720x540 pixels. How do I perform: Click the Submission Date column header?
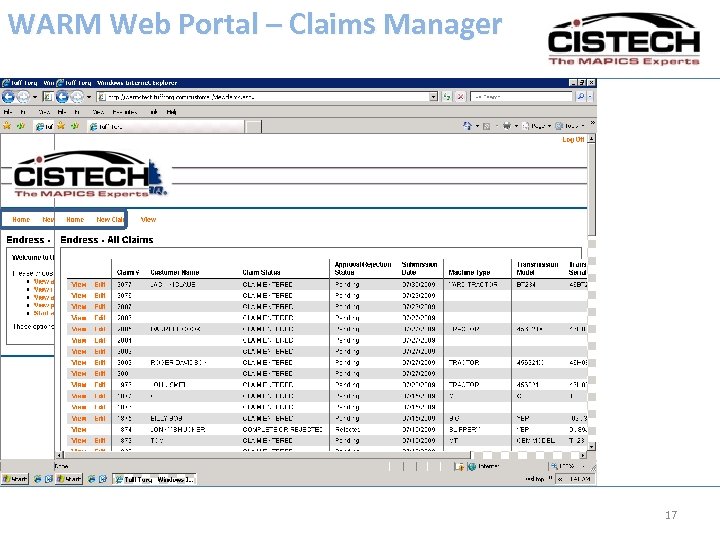click(419, 269)
